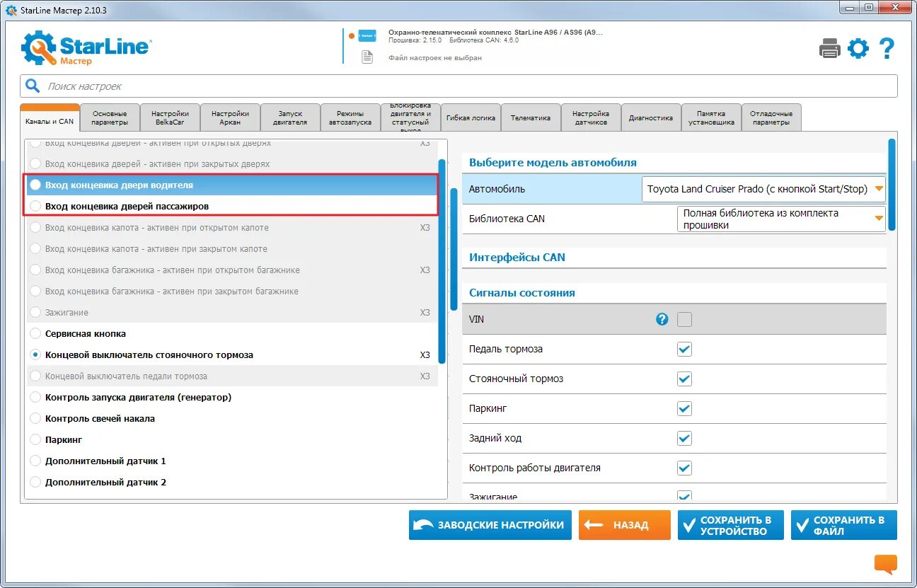This screenshot has height=588, width=917.
Task: Click the orange chat bubble icon
Action: pos(885,564)
